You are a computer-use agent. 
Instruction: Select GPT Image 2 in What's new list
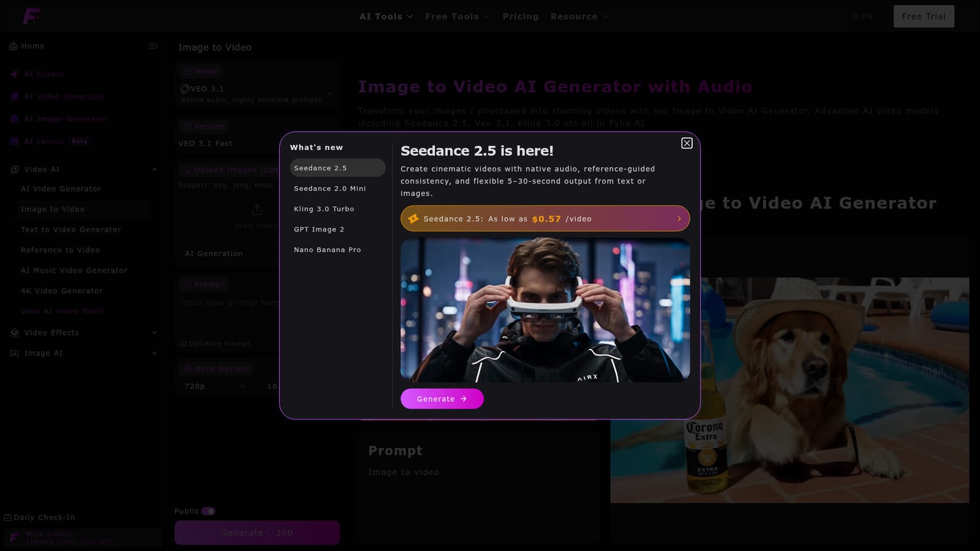tap(337, 230)
